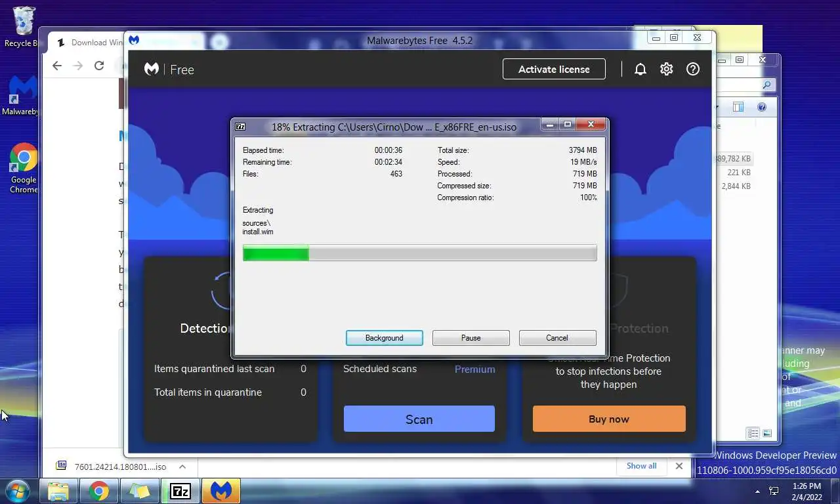Screen dimensions: 840x504
Task: Switch to sticky notes taskbar item
Action: coord(140,491)
